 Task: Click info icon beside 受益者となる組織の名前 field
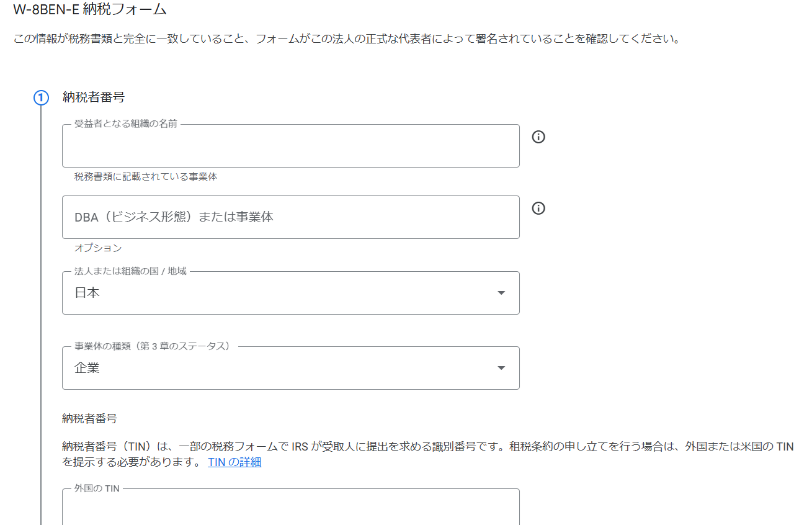[x=538, y=137]
